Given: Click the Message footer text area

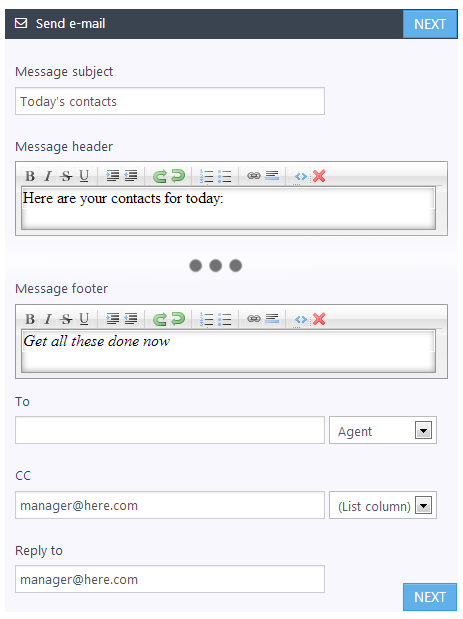Looking at the screenshot, I should [229, 351].
